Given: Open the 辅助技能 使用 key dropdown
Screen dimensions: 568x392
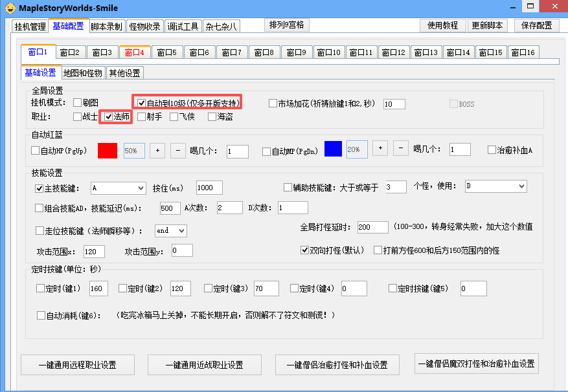Looking at the screenshot, I should (496, 186).
